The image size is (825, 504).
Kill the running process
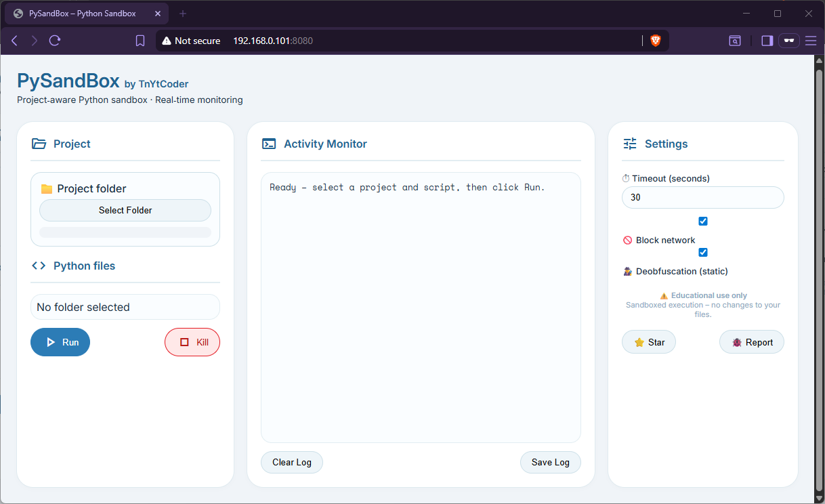point(192,342)
